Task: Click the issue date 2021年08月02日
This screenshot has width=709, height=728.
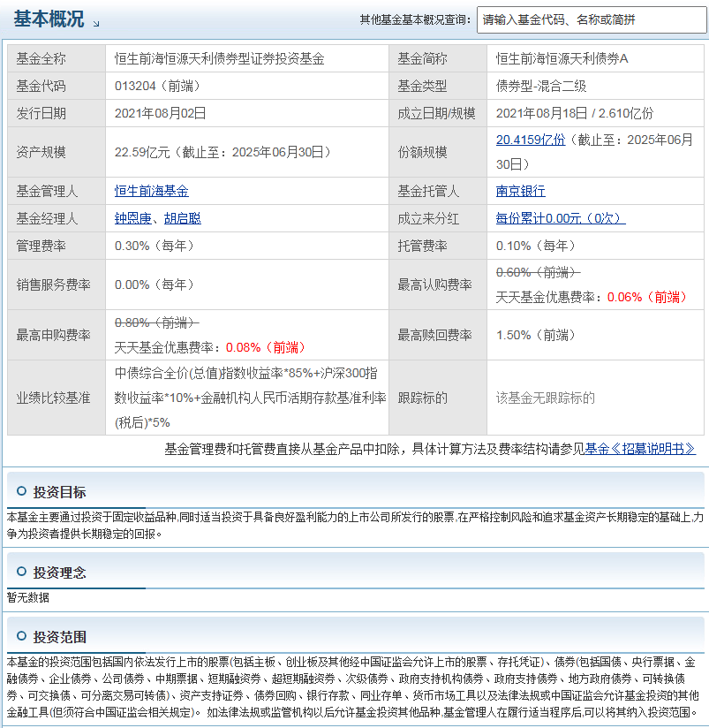Action: pos(160,113)
